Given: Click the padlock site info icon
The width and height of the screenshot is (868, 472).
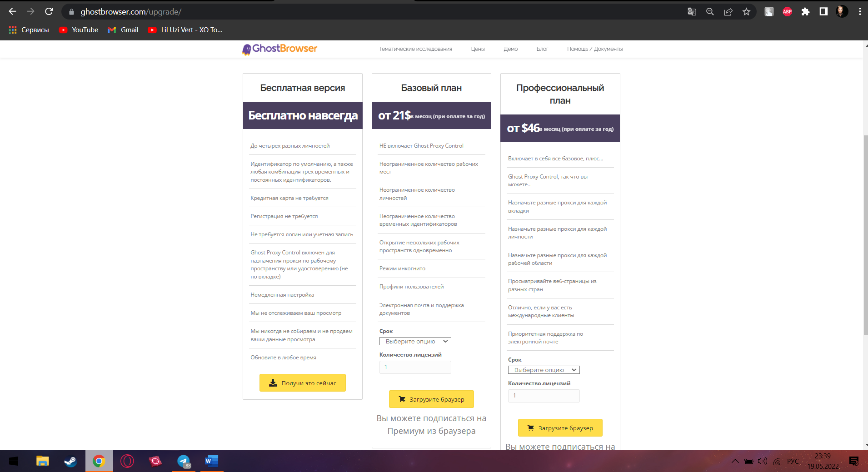Looking at the screenshot, I should tap(71, 12).
